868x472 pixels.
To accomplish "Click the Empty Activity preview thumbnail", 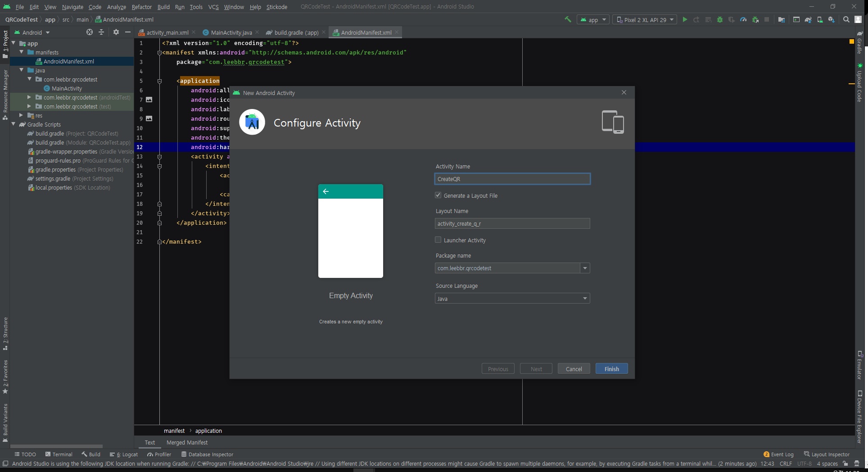I will (351, 231).
